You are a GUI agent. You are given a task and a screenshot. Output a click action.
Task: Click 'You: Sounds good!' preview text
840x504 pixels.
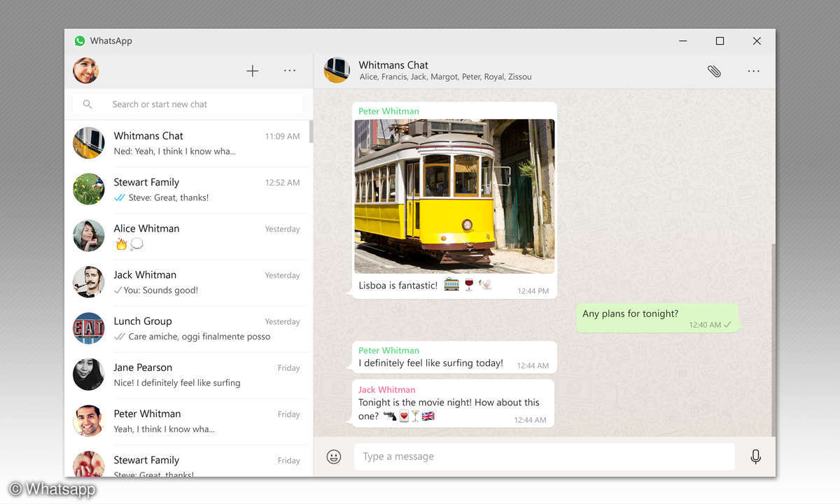(160, 290)
